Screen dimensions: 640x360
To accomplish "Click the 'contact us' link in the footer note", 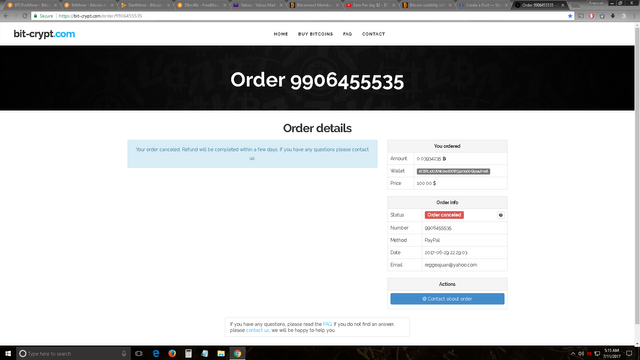I will 258,330.
